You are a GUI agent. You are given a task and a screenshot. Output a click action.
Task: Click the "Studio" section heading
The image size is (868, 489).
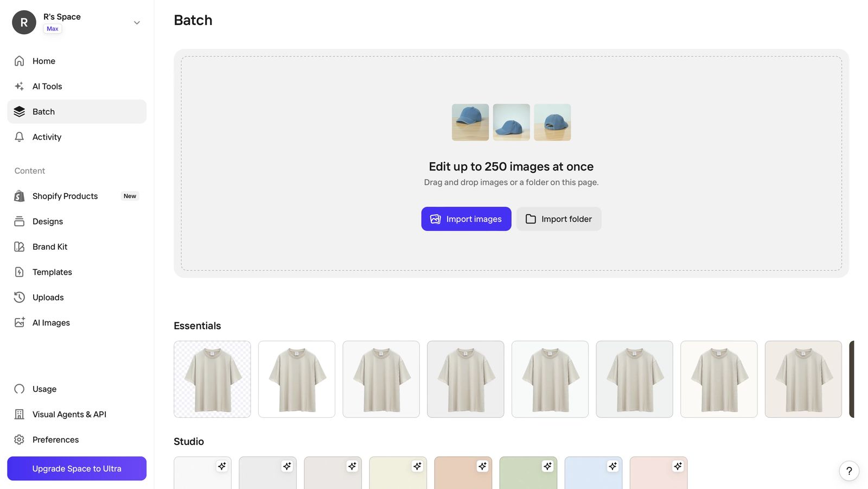(189, 442)
